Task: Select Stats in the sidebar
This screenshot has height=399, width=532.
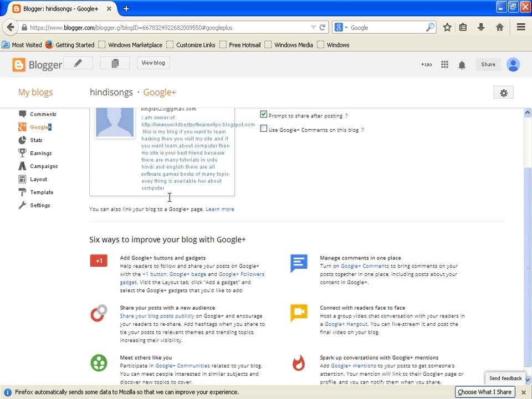Action: click(36, 140)
